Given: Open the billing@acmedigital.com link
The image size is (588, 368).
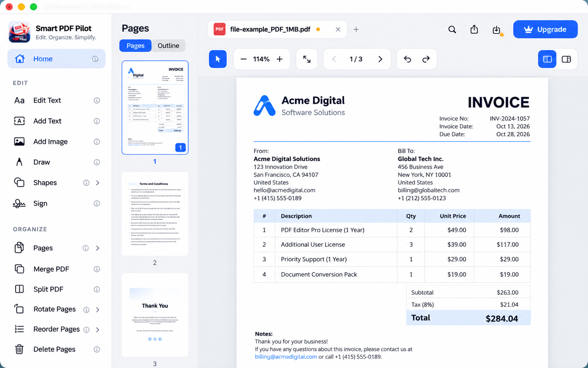Looking at the screenshot, I should tap(286, 356).
